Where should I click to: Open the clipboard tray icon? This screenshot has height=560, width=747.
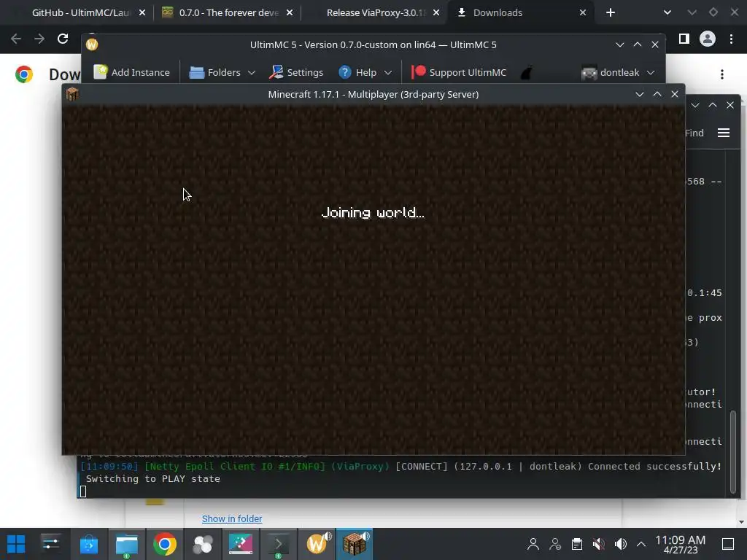coord(577,544)
